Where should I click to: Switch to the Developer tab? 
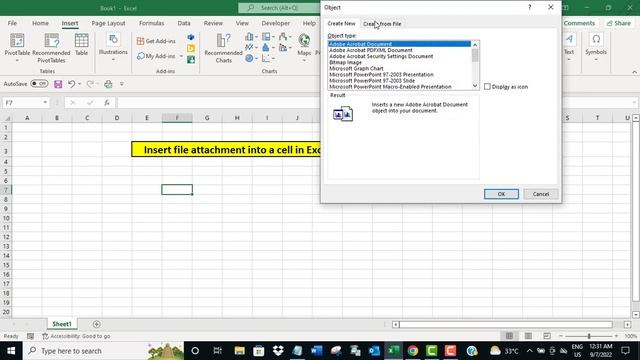(276, 23)
